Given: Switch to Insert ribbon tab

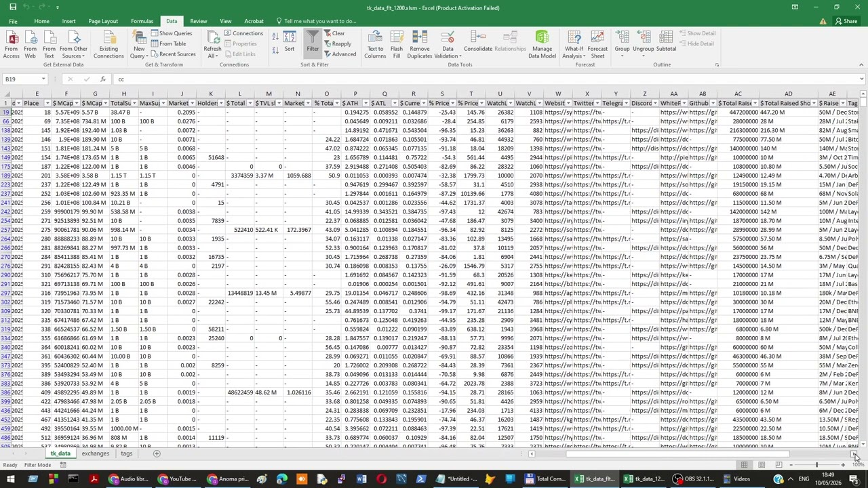Looking at the screenshot, I should coord(69,21).
